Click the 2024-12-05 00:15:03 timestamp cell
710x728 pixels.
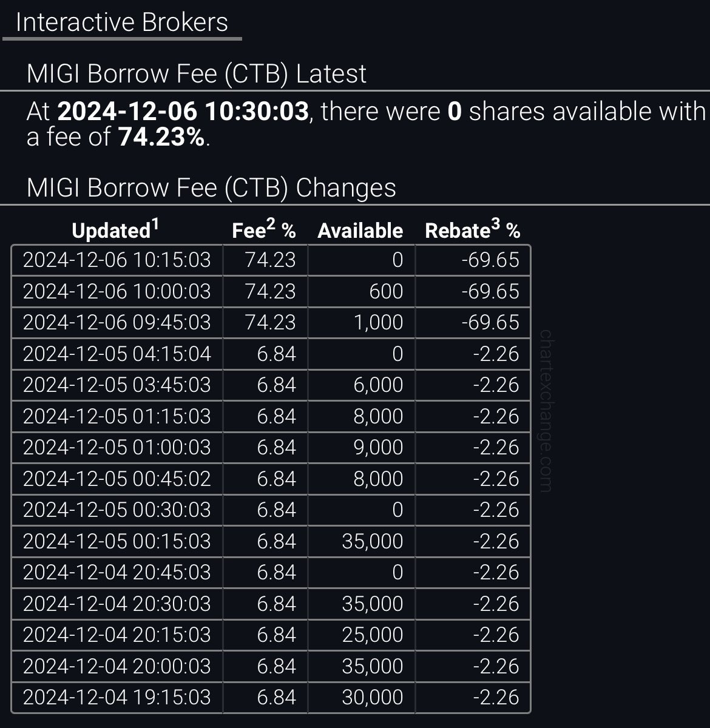tap(117, 541)
